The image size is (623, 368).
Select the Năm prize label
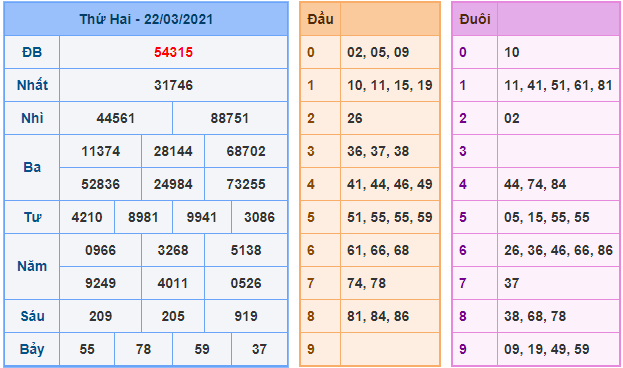[x=32, y=266]
